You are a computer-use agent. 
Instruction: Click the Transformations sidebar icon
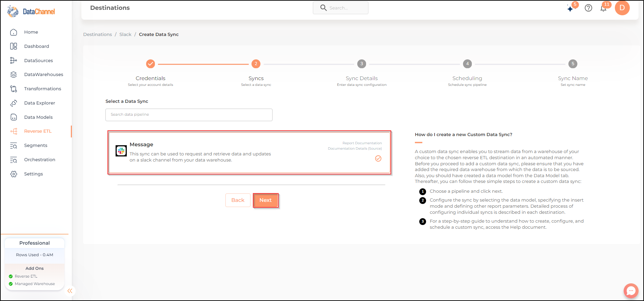click(14, 89)
